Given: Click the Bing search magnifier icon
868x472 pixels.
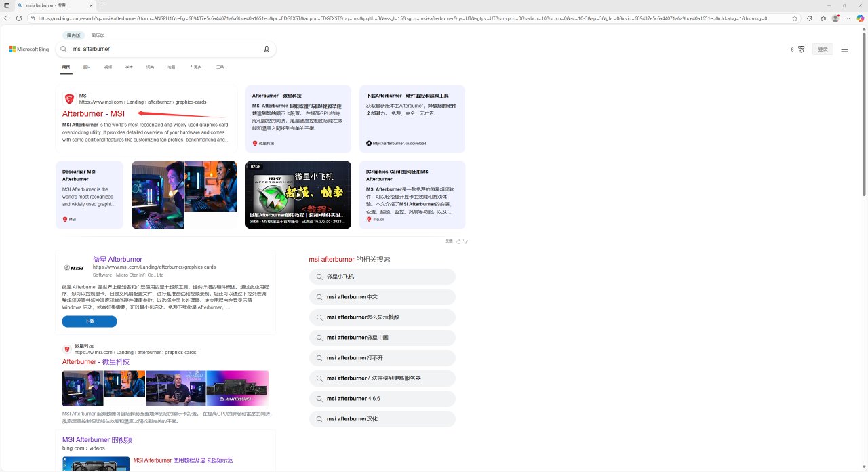Looking at the screenshot, I should tap(64, 49).
